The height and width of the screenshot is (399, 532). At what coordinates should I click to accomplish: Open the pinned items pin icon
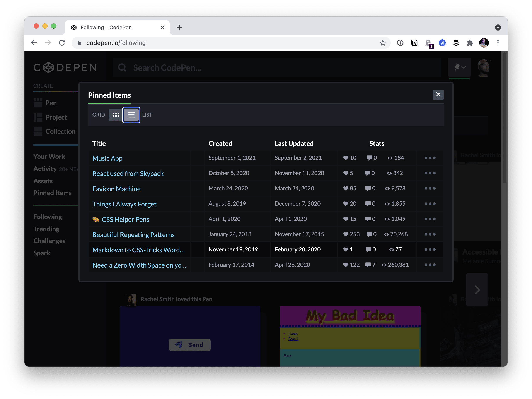coord(457,67)
